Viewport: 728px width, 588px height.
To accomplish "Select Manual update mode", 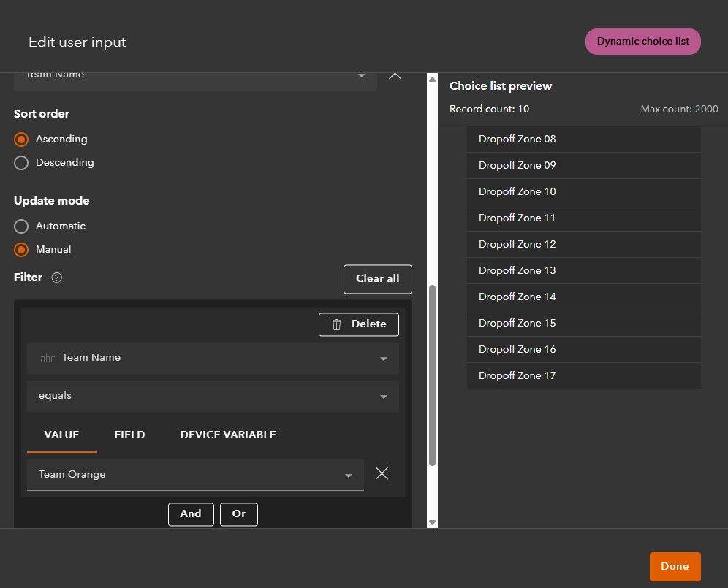I will tap(21, 250).
